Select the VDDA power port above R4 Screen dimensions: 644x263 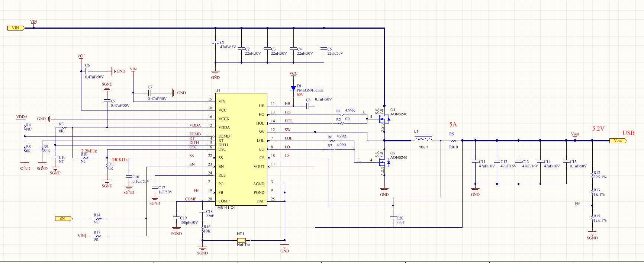tap(22, 118)
